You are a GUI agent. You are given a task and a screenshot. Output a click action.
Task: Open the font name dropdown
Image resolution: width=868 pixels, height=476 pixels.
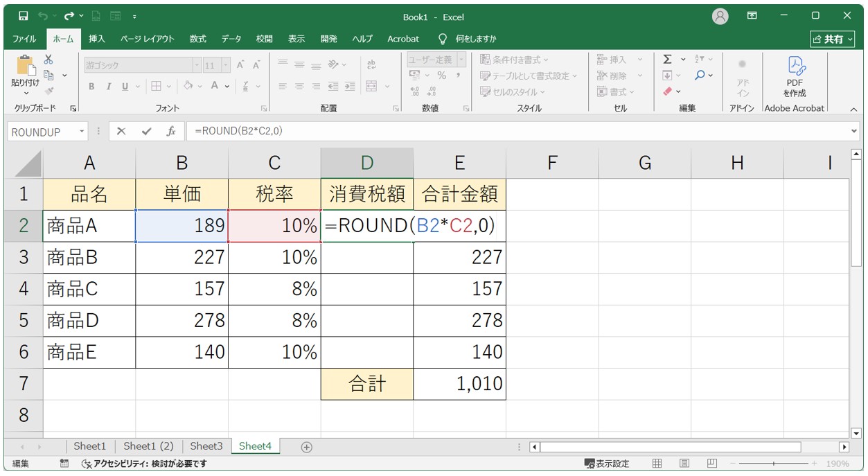point(197,64)
